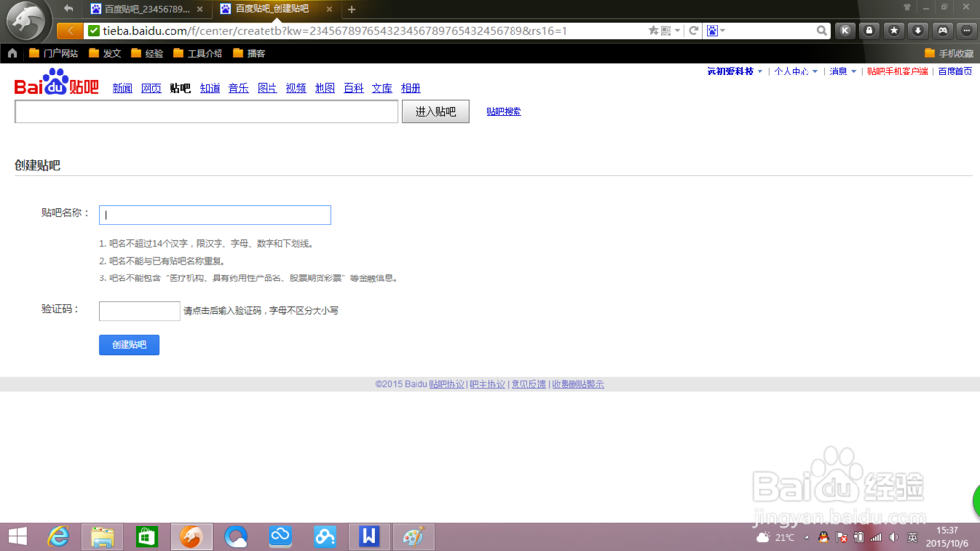Screen dimensions: 980x551
Task: Open the 门户网站 bookmark folder
Action: point(54,53)
